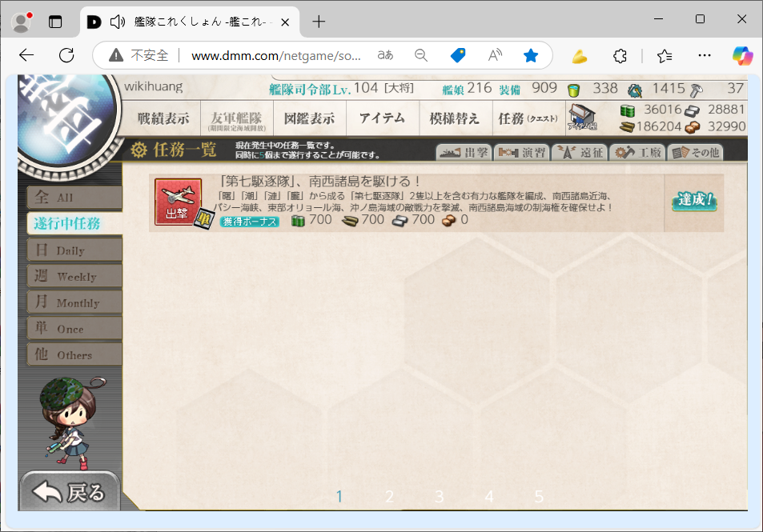Open the translate page icon
Image resolution: width=763 pixels, height=532 pixels.
(385, 55)
